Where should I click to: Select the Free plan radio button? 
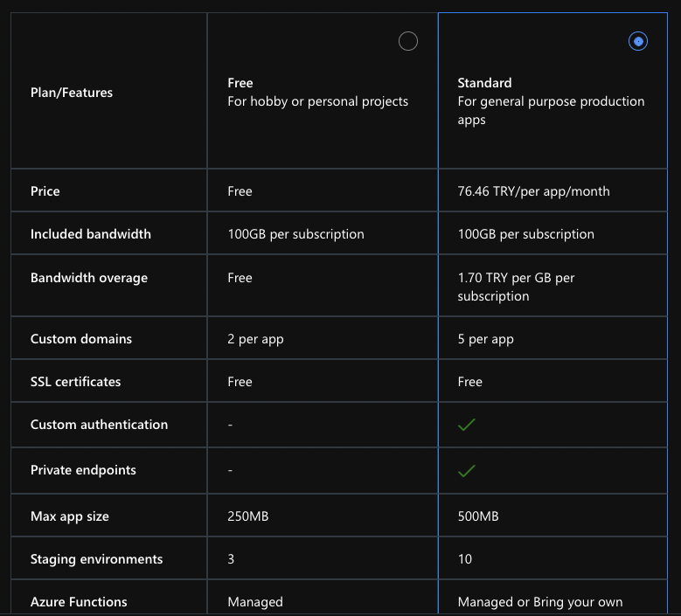(x=408, y=41)
